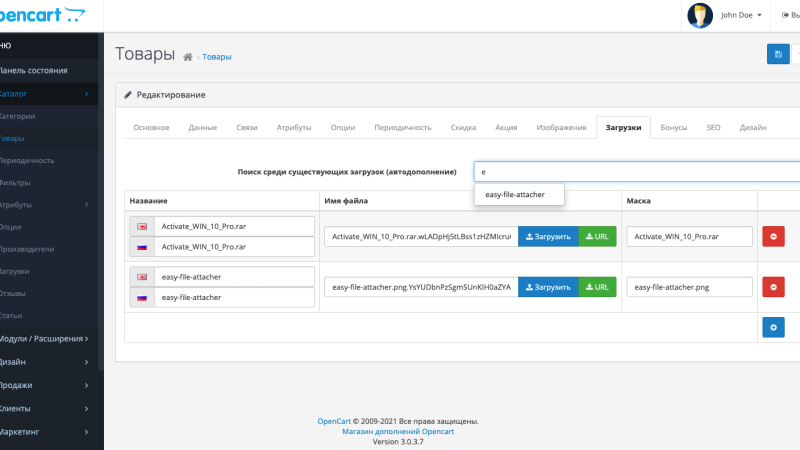Switch to the Атрибуты tab
Viewport: 800px width, 450px height.
(x=294, y=128)
